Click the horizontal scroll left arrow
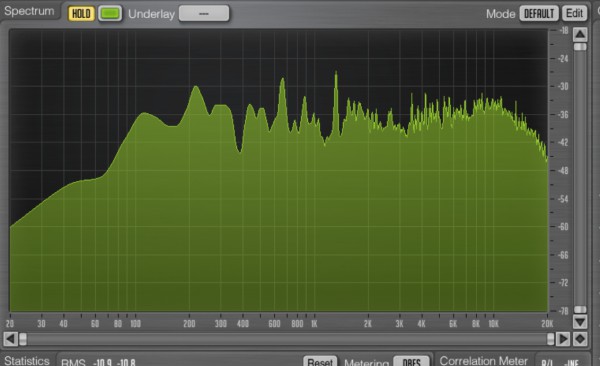 10,339
